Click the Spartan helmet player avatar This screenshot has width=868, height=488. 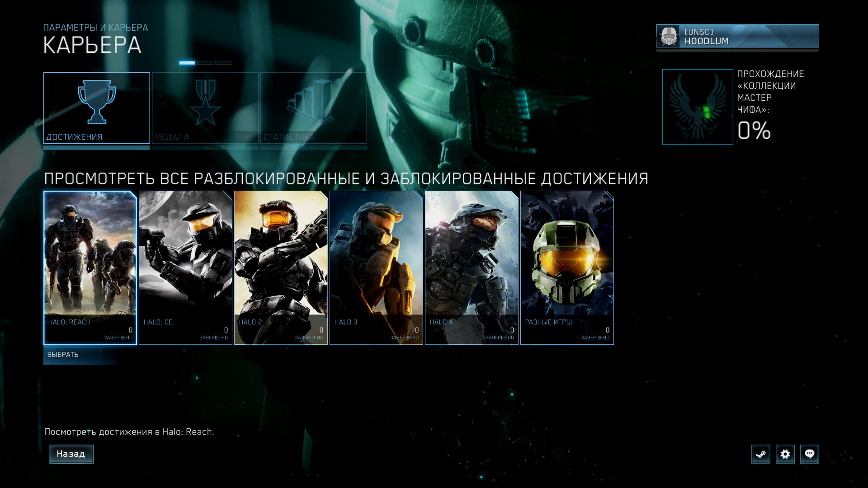pos(668,36)
